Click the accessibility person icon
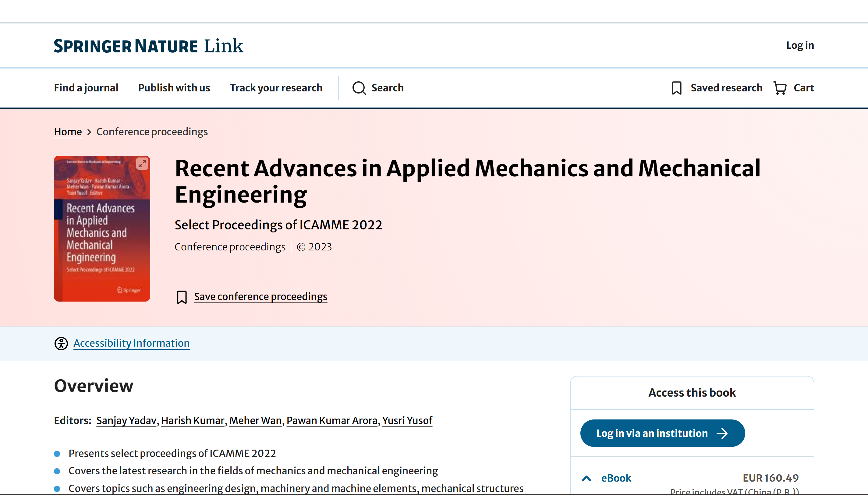This screenshot has height=495, width=868. (61, 343)
